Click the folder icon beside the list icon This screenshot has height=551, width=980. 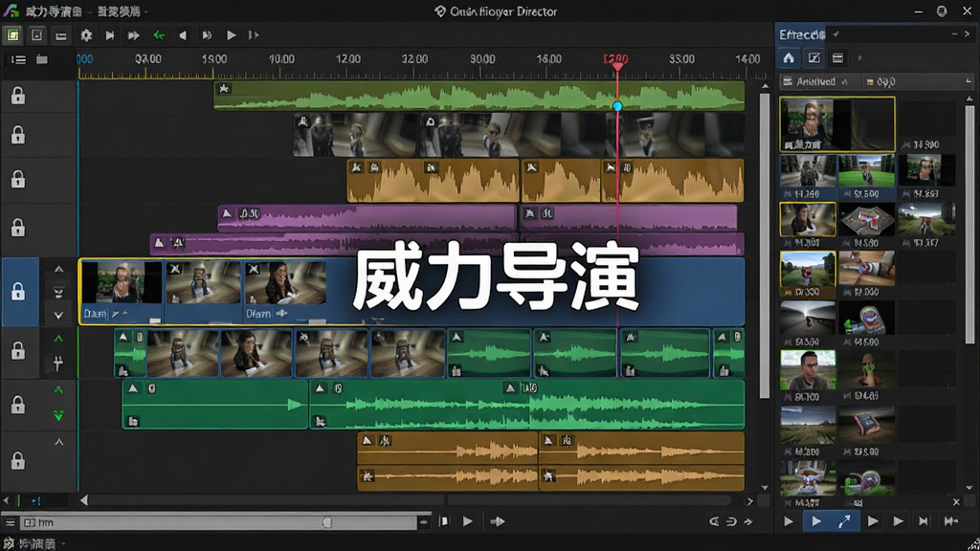[x=42, y=59]
